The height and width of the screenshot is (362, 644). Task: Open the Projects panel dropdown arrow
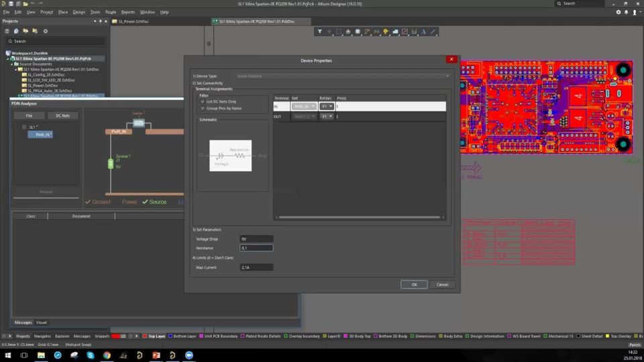(x=95, y=21)
